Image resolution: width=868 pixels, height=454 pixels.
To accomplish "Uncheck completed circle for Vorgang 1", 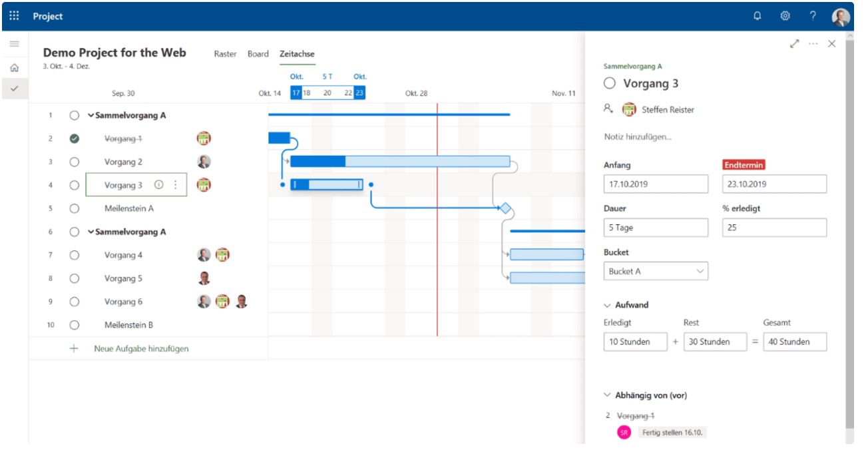I will [75, 138].
